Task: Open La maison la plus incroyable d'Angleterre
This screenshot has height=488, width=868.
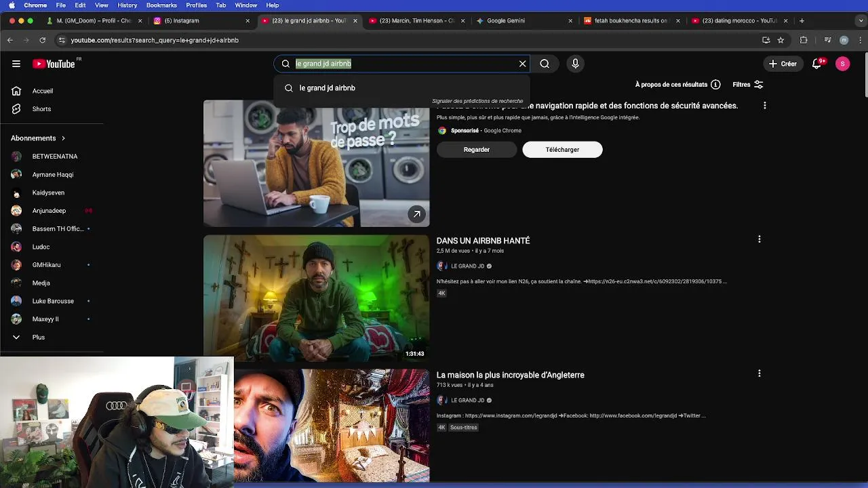Action: (510, 375)
